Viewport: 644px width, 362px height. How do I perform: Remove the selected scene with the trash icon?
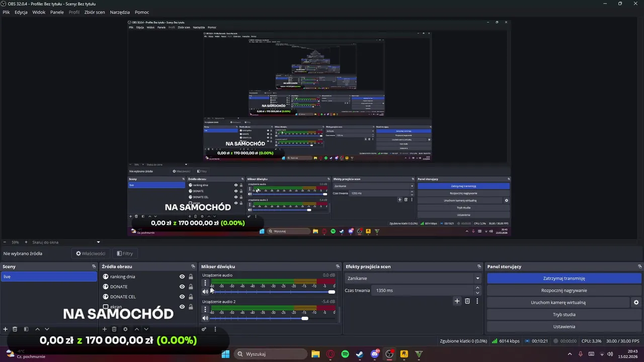[x=15, y=329]
